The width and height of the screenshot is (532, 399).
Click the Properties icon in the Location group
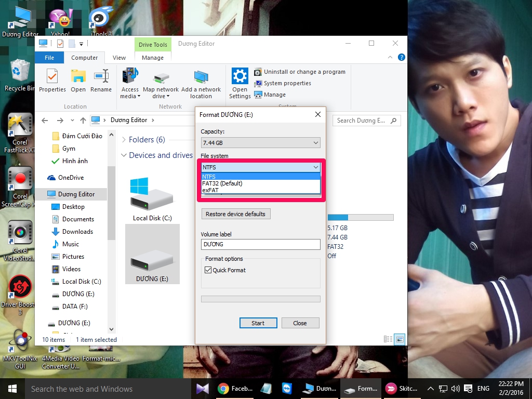[x=52, y=81]
